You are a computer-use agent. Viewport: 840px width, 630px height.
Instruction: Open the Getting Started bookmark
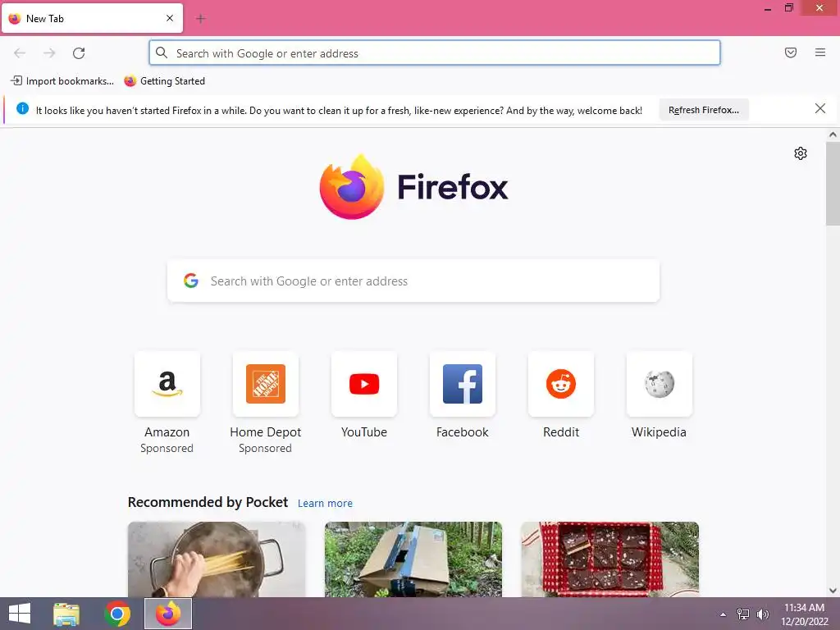(x=164, y=81)
